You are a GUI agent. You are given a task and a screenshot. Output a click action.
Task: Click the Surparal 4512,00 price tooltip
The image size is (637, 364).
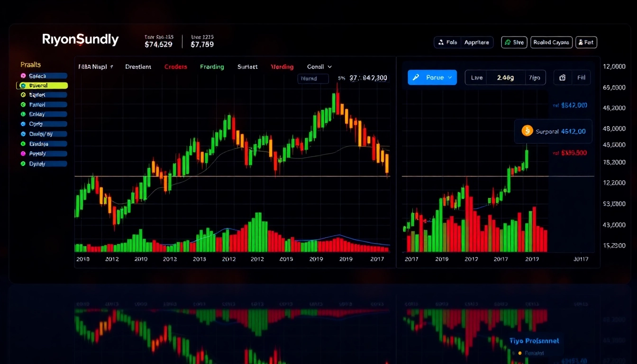point(553,131)
